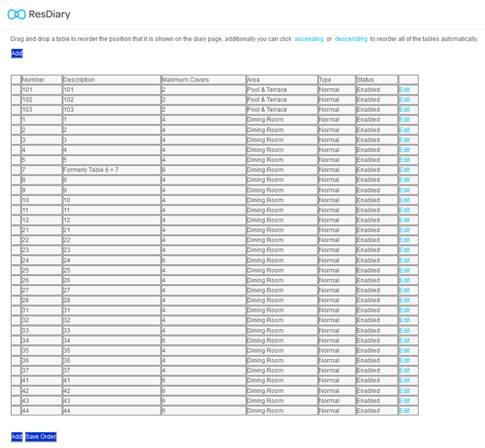Click the Status column header
This screenshot has height=448, width=485.
pyautogui.click(x=377, y=80)
